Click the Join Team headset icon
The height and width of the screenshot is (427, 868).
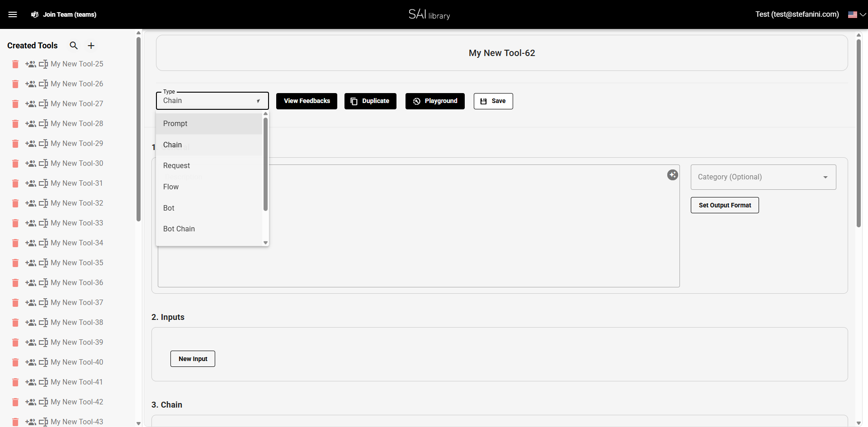point(34,14)
